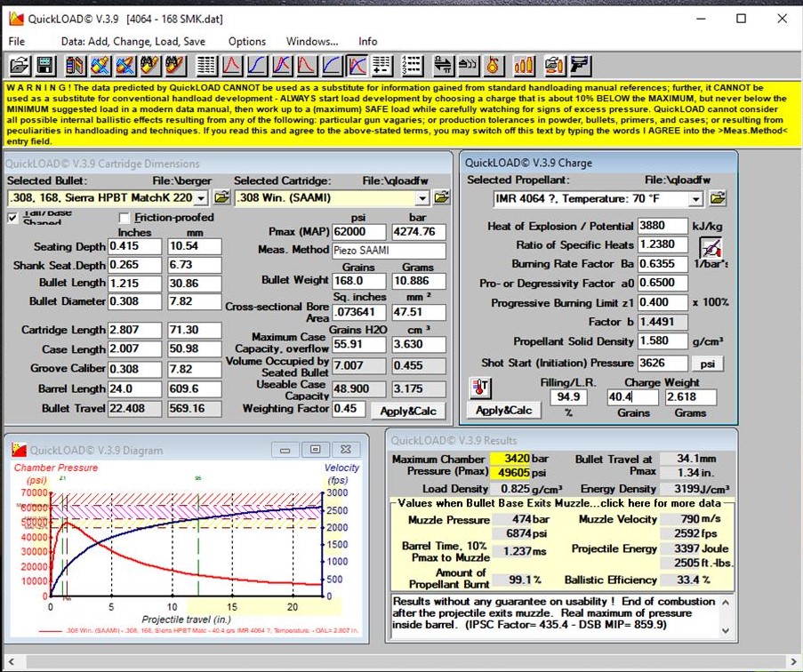This screenshot has width=803, height=672.
Task: Open the Windows... menu
Action: click(x=312, y=42)
